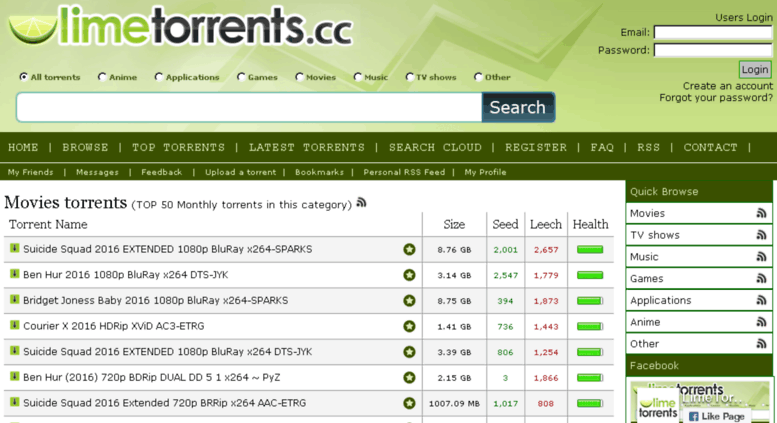This screenshot has width=777, height=423.
Task: Click the Search button
Action: pos(518,107)
